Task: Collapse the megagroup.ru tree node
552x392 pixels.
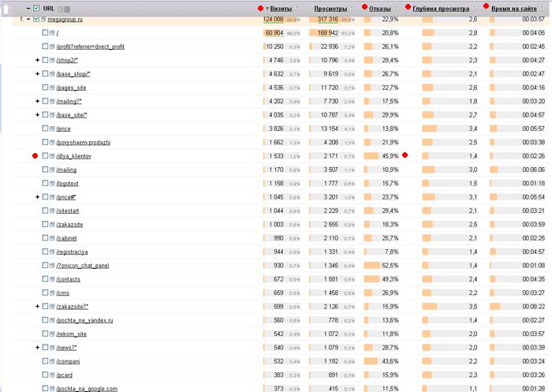Action: pos(28,19)
